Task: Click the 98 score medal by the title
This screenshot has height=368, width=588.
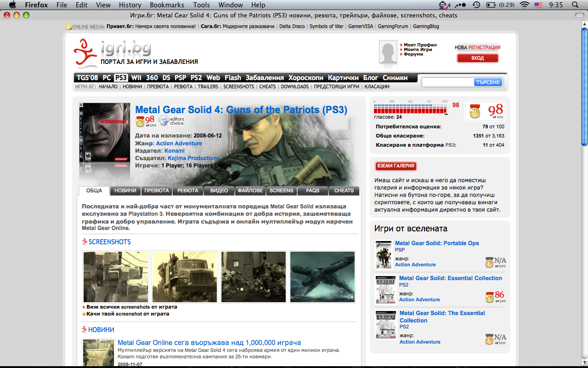Action: pyautogui.click(x=145, y=121)
